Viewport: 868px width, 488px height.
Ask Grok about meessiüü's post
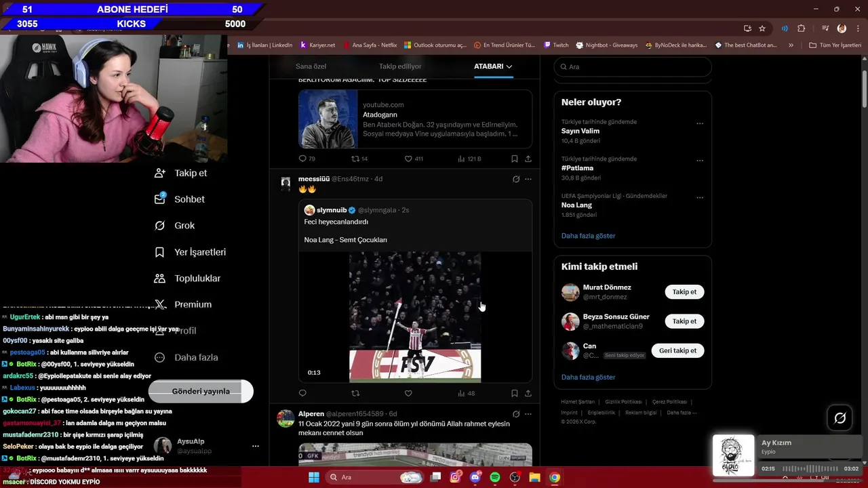516,179
